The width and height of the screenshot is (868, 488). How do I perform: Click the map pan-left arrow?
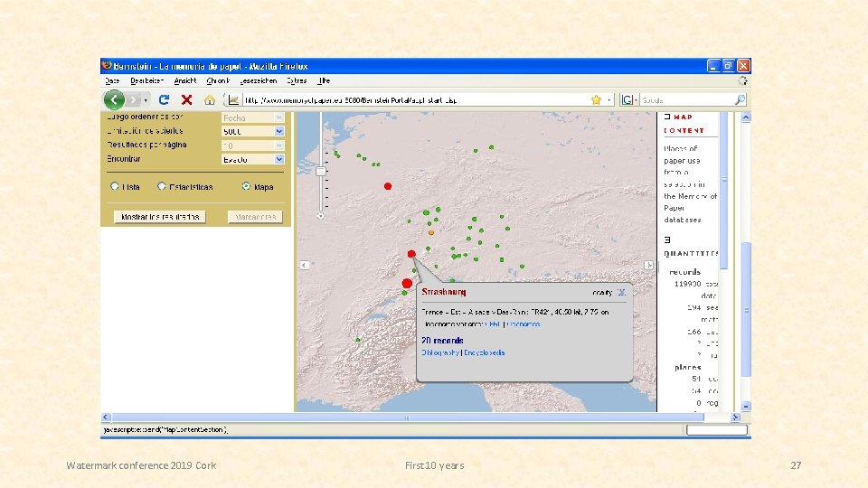tap(305, 265)
